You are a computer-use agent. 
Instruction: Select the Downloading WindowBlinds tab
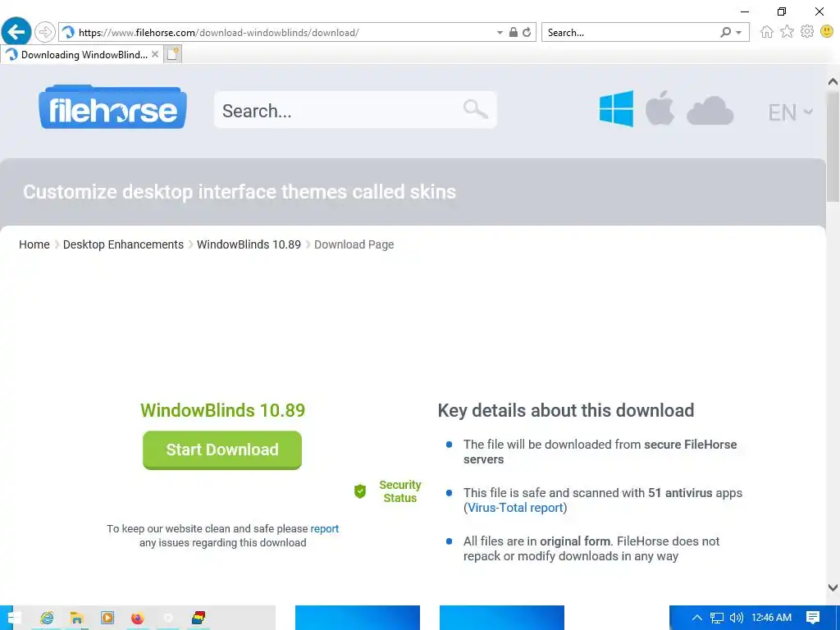tap(81, 55)
